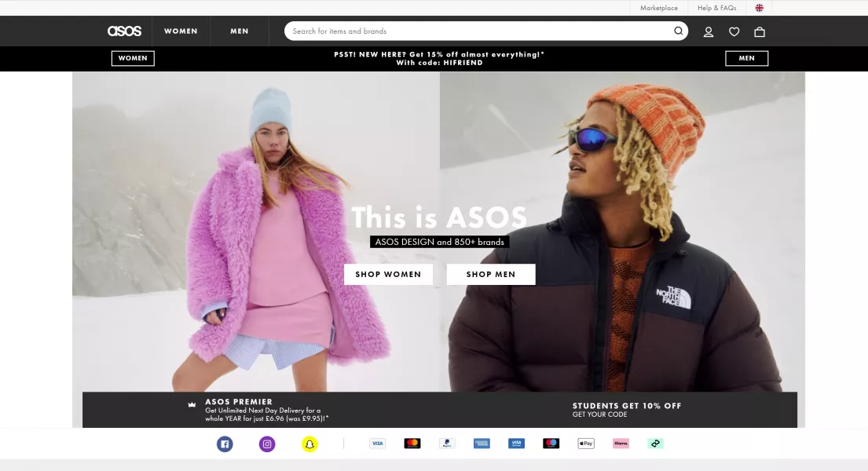
Task: Open the shopping bag icon
Action: (760, 31)
